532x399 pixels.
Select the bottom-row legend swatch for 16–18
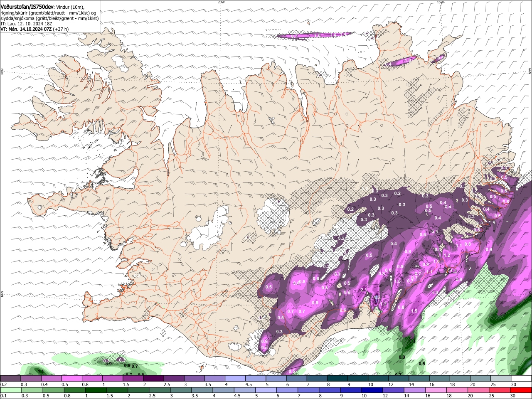click(x=436, y=390)
